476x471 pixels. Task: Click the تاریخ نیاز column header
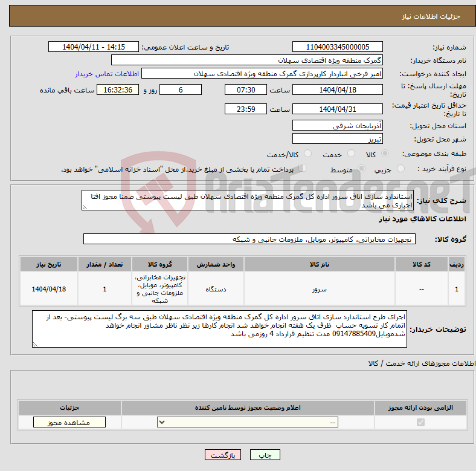point(49,264)
